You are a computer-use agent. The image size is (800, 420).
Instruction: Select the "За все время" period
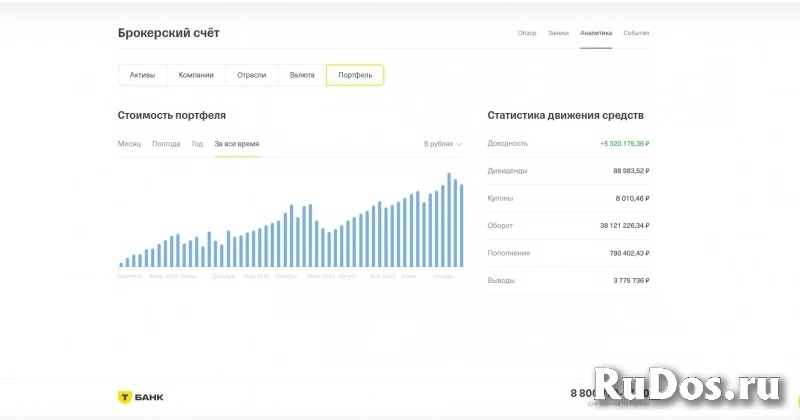(x=236, y=144)
